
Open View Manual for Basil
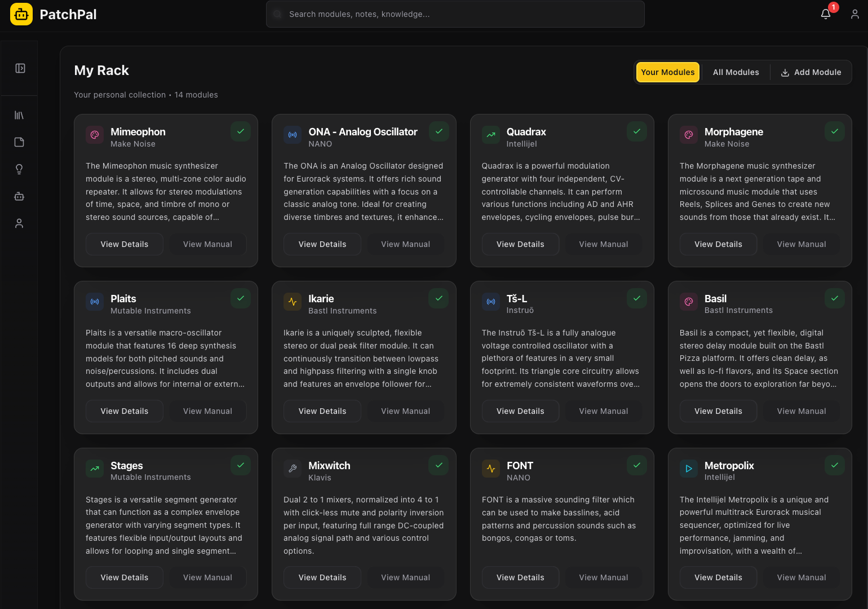point(801,411)
